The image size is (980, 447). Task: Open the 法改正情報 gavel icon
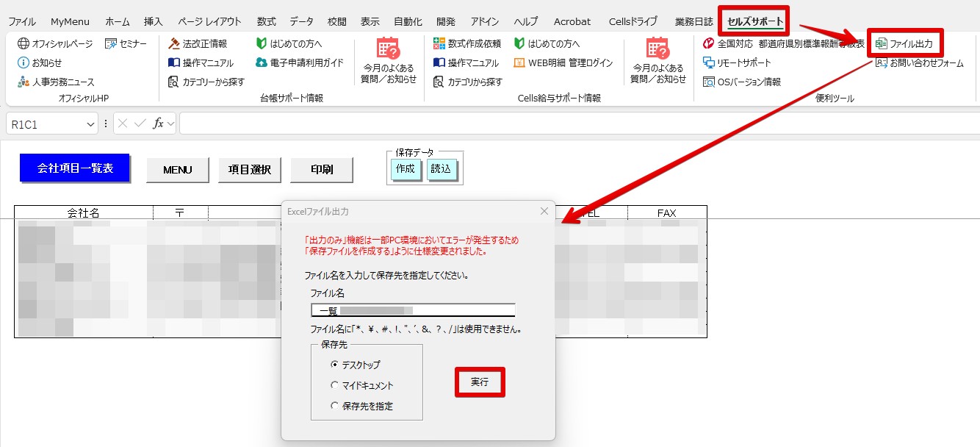coord(174,44)
